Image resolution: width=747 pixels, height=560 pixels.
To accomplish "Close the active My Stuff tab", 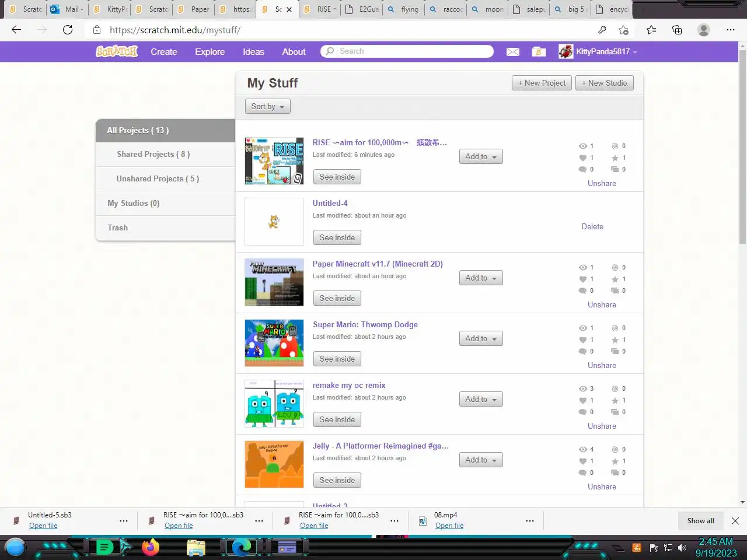I will click(289, 9).
